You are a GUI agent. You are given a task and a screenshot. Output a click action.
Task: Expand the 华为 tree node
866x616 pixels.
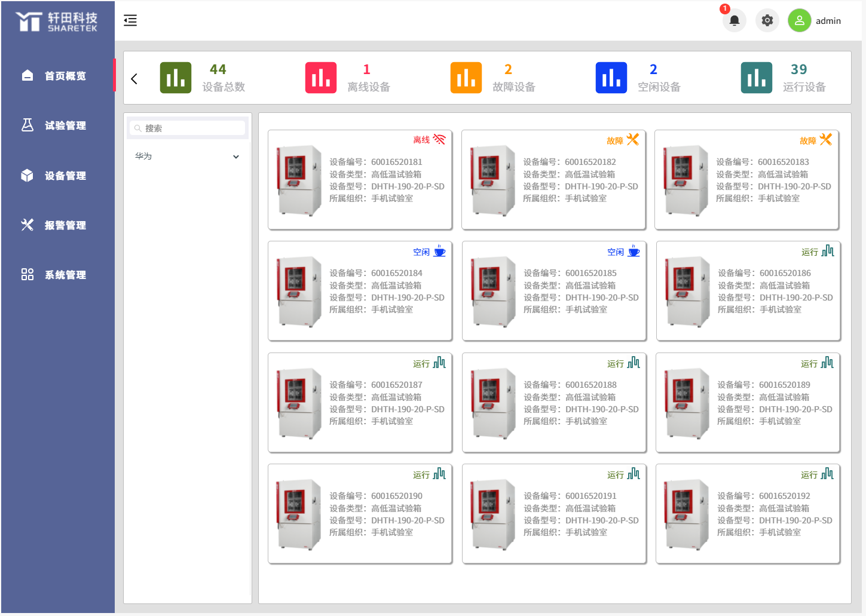[x=236, y=157]
